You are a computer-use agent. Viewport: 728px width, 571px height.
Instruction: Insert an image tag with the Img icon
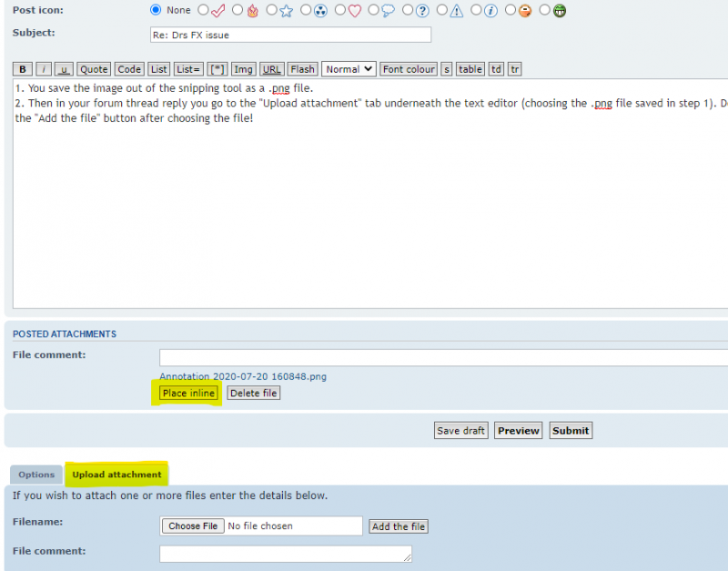click(x=243, y=68)
